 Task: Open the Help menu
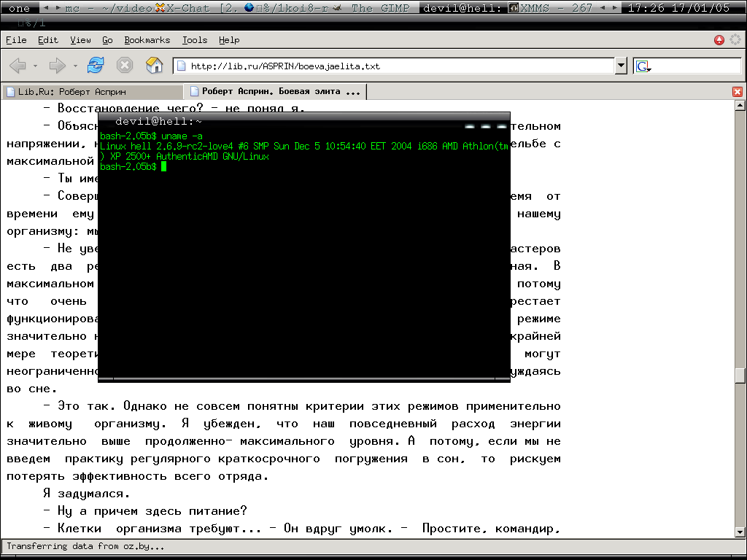(x=229, y=40)
